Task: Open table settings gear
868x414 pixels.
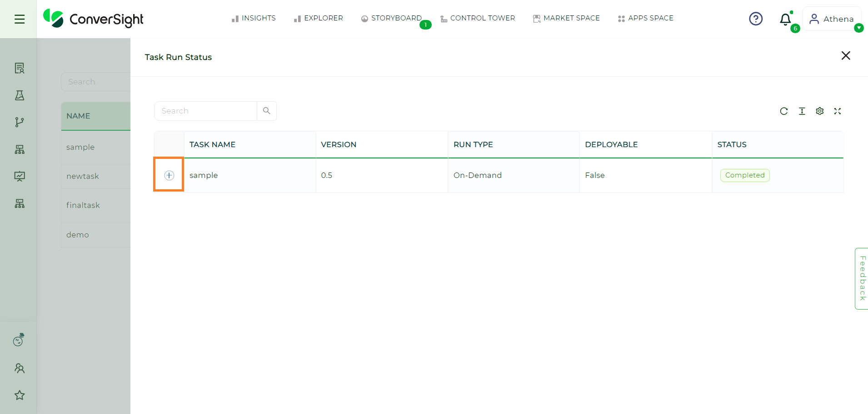Action: coord(820,111)
